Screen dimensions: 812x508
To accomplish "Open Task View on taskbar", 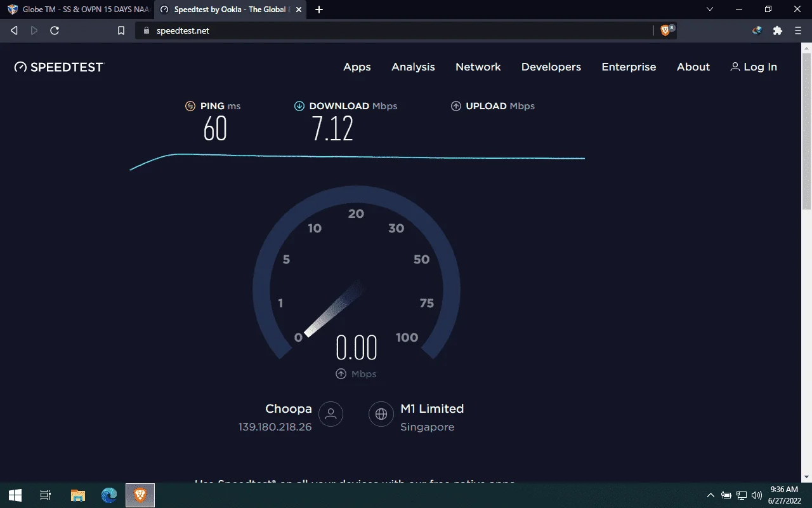I will coord(46,495).
